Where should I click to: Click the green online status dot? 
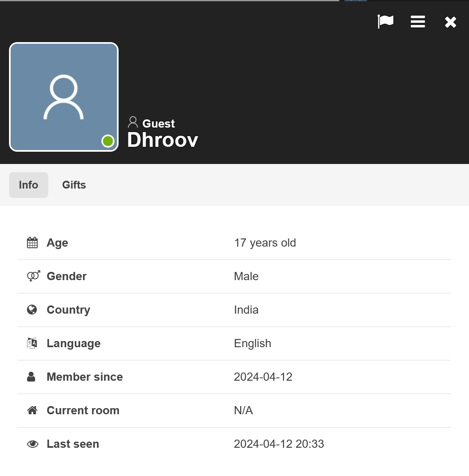pyautogui.click(x=108, y=141)
